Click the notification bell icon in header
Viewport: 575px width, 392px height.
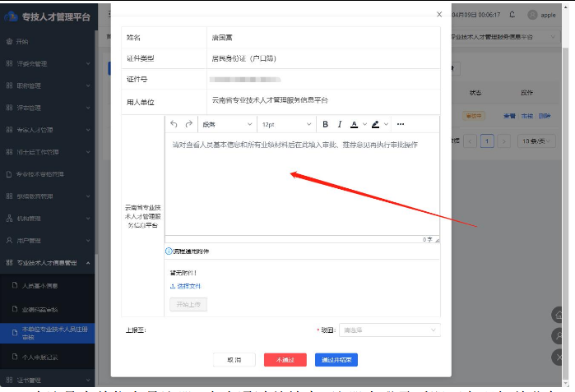(x=512, y=15)
